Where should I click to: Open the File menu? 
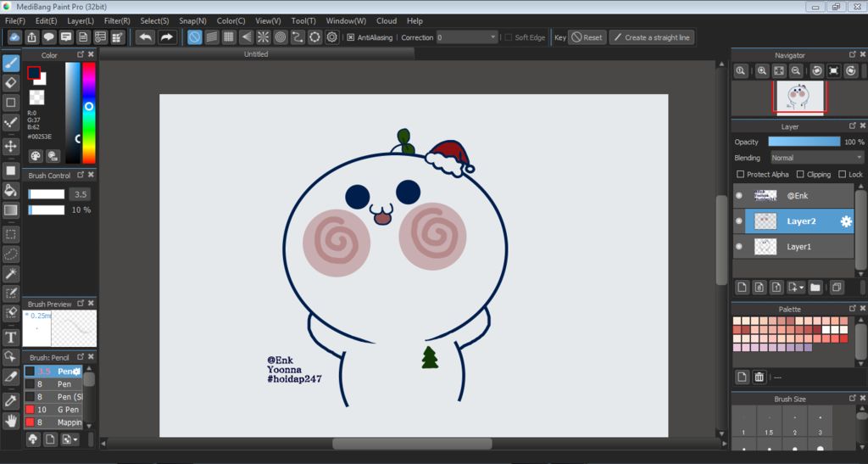[x=15, y=21]
